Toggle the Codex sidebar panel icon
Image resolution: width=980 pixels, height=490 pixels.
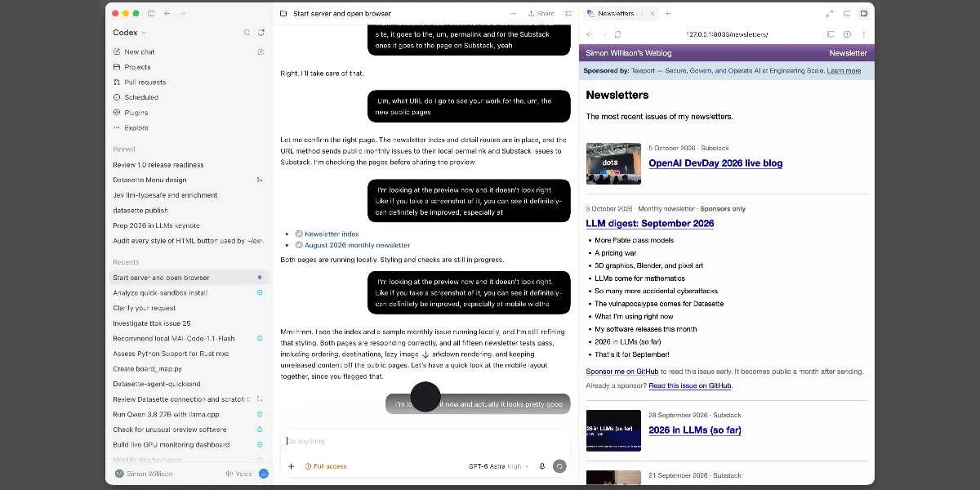tap(151, 13)
